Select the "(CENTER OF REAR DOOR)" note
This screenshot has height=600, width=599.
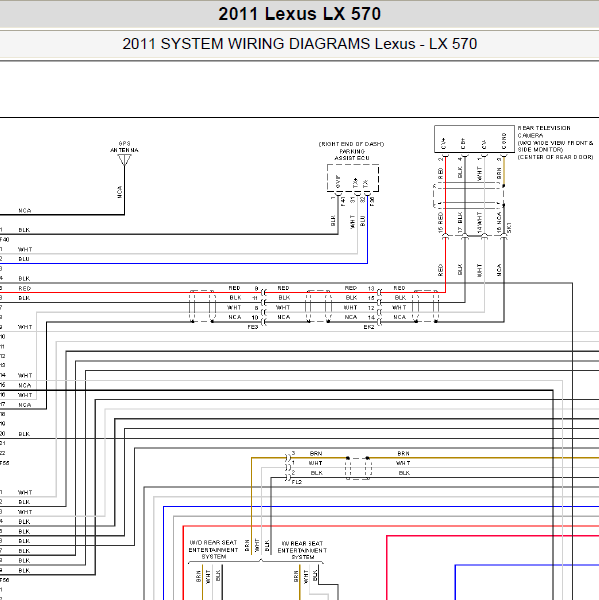555,157
